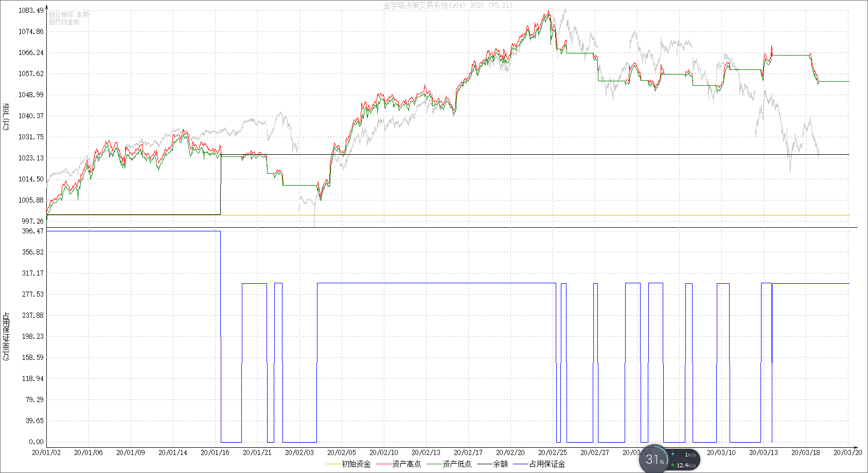Click the 资产高点 legend label

(x=406, y=464)
